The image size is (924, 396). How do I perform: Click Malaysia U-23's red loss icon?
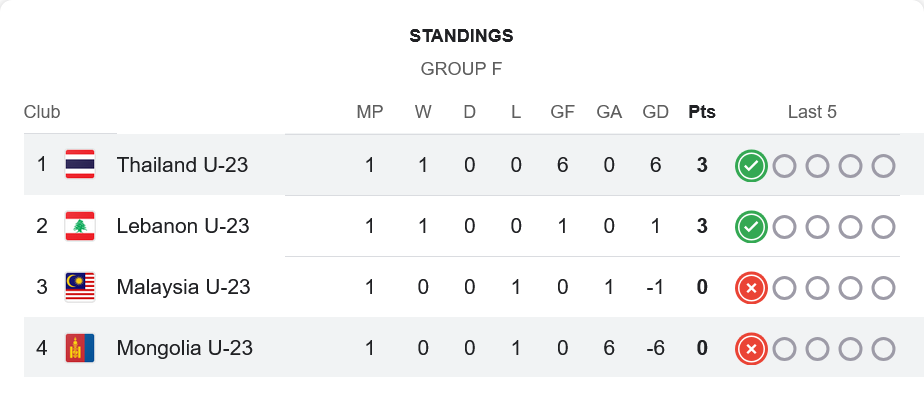(x=751, y=288)
